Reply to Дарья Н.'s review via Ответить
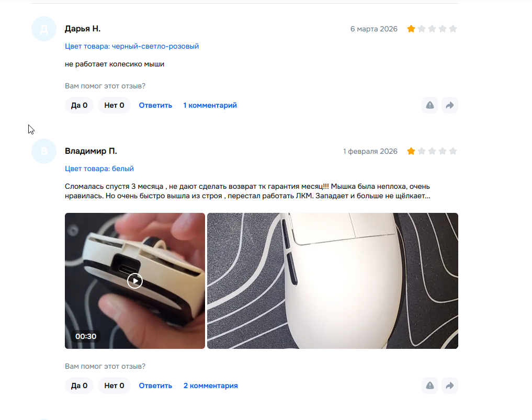This screenshot has height=420, width=532. click(155, 105)
